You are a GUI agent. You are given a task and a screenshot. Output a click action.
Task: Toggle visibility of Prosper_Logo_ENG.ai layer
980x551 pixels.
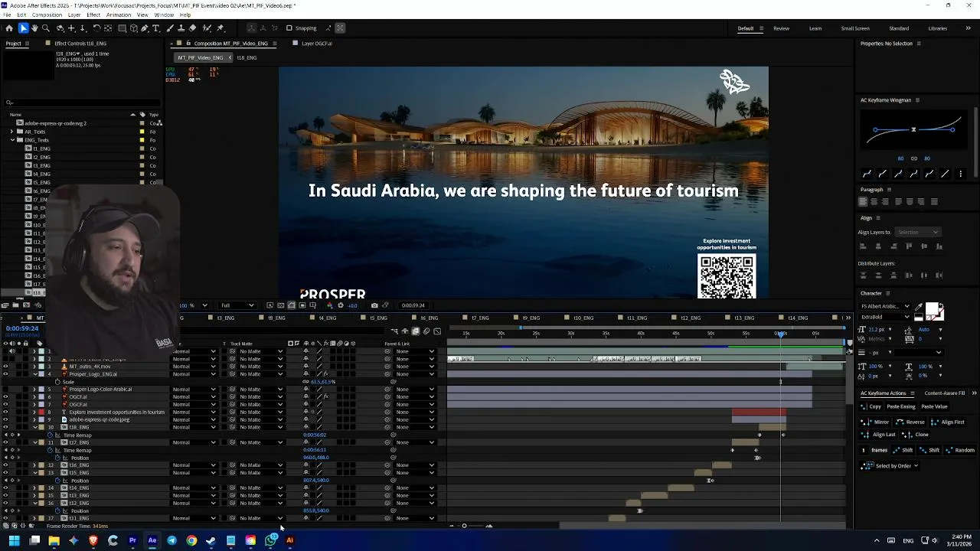[5, 374]
